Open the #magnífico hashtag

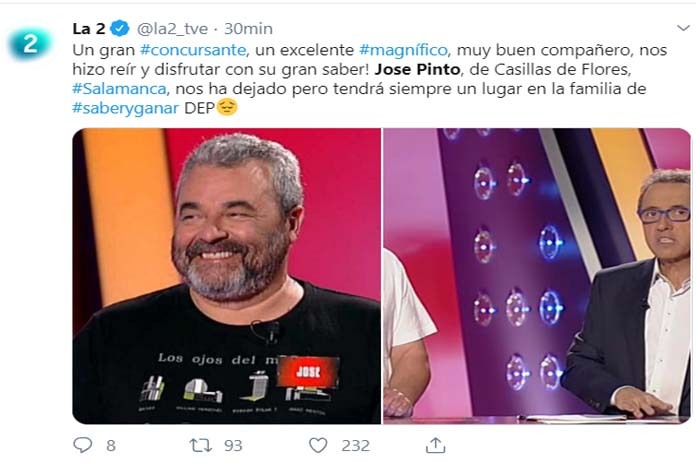tap(403, 50)
